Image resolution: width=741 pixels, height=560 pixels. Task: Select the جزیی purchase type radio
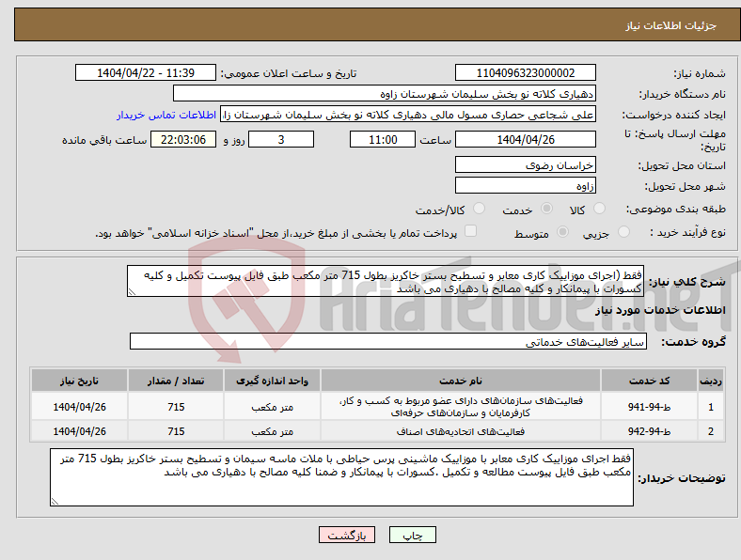point(623,232)
